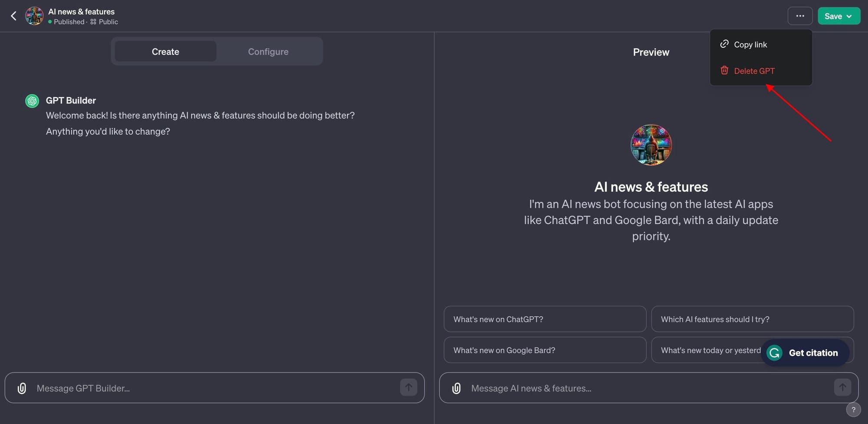Click the Message GPT Builder input field

point(174,388)
